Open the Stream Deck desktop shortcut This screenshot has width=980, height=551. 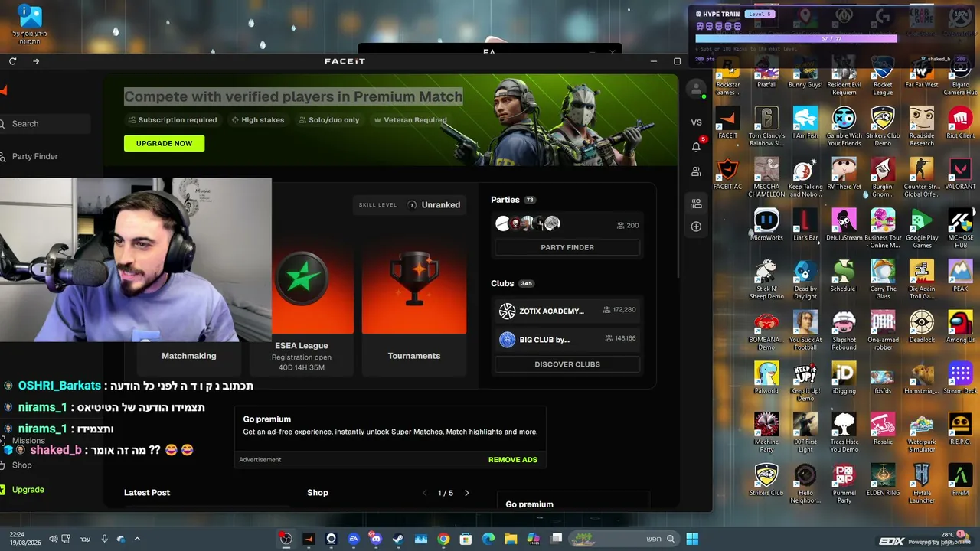pyautogui.click(x=960, y=378)
